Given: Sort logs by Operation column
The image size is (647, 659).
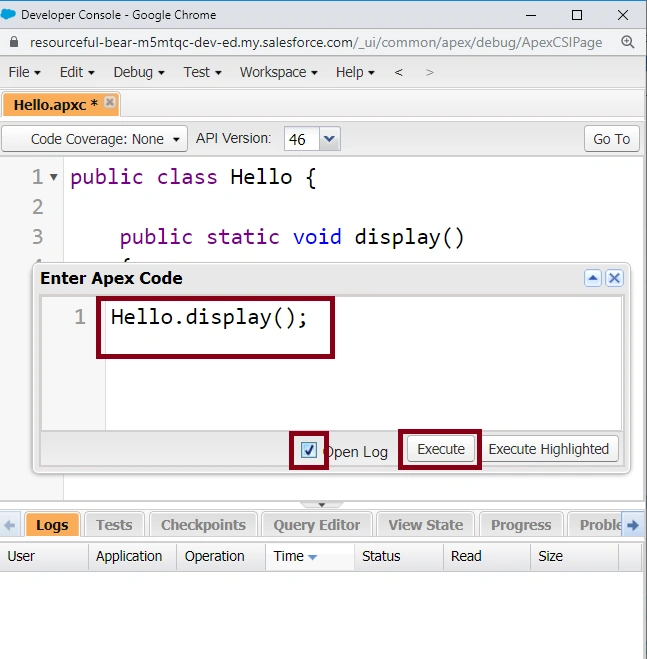Looking at the screenshot, I should (221, 556).
